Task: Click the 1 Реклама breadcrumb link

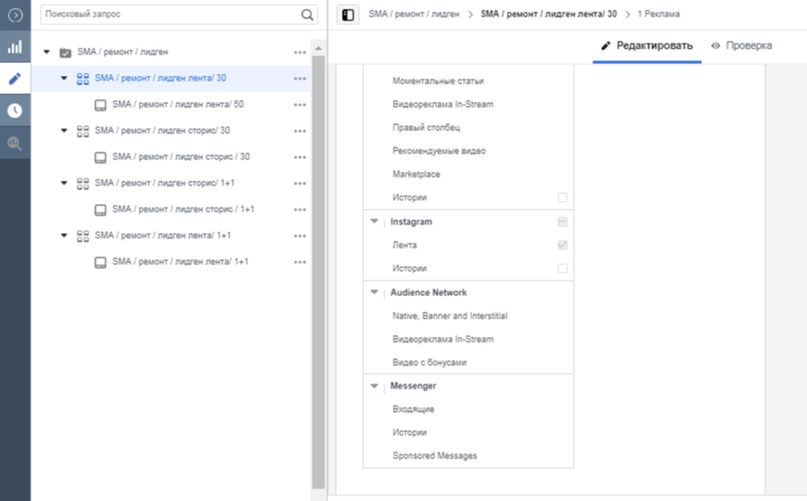Action: point(660,15)
